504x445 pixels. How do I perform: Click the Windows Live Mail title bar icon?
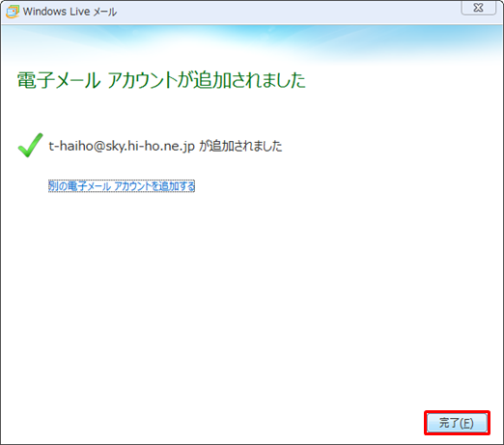[x=13, y=12]
